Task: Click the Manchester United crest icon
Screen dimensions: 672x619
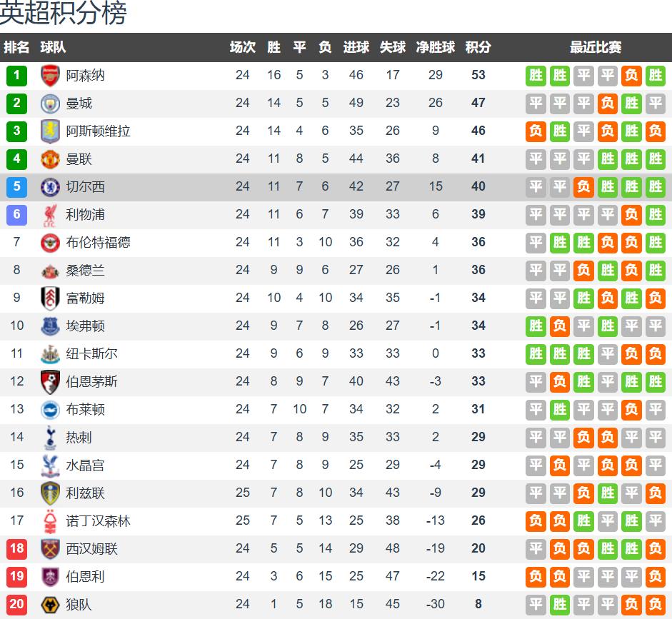Action: pyautogui.click(x=50, y=159)
